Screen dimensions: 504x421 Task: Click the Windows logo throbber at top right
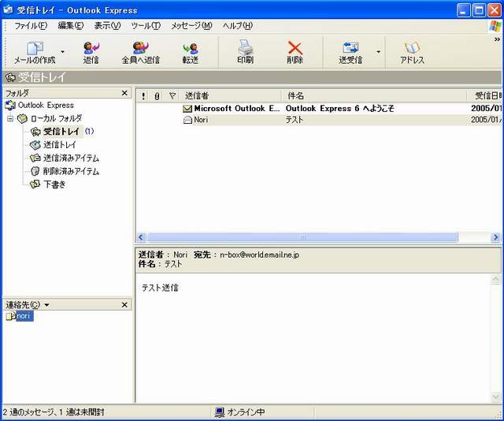[x=495, y=26]
